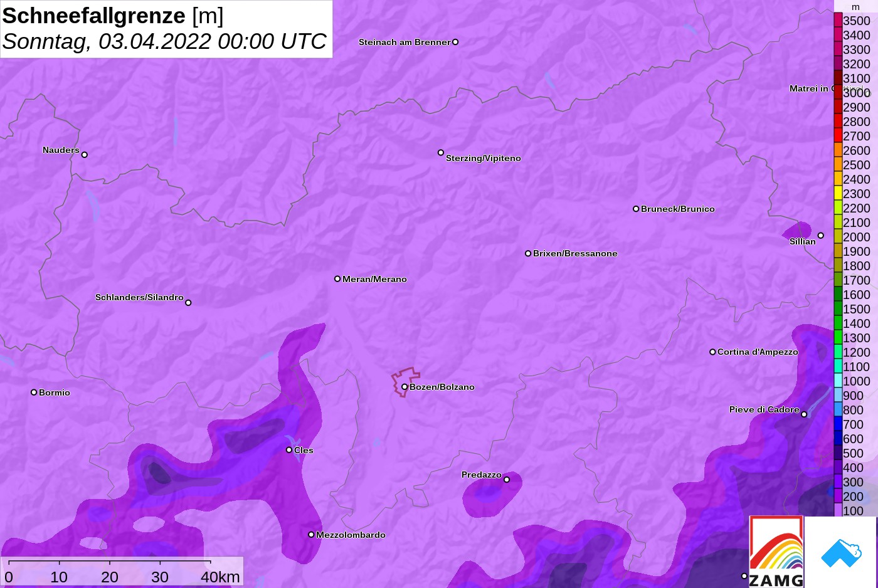The height and width of the screenshot is (588, 878).
Task: Click the blue cloud arrow logo
Action: (842, 553)
